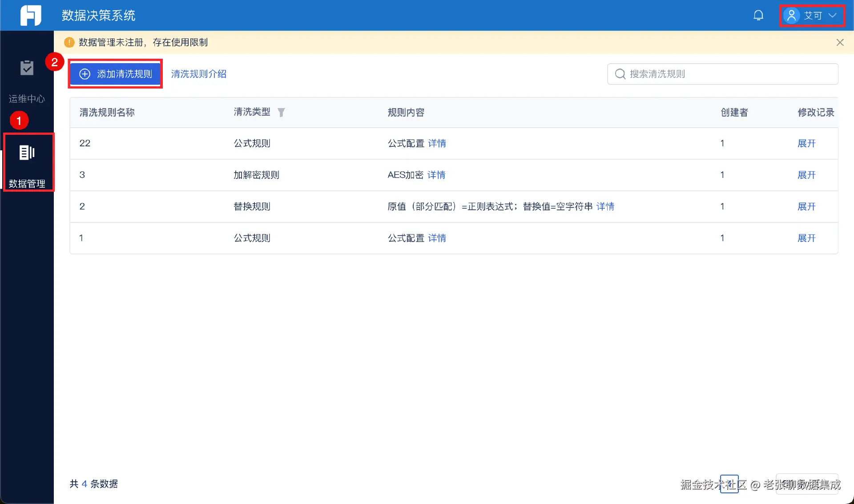
Task: Click the notification bell icon
Action: [x=758, y=16]
